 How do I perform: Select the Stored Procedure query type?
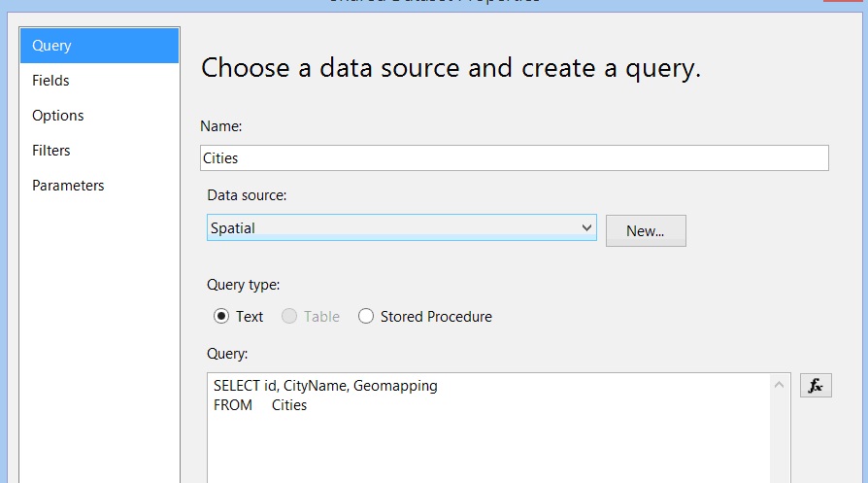[x=366, y=316]
